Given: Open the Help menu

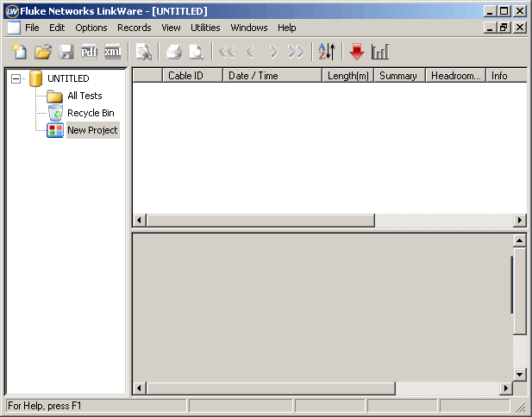Looking at the screenshot, I should coord(287,28).
